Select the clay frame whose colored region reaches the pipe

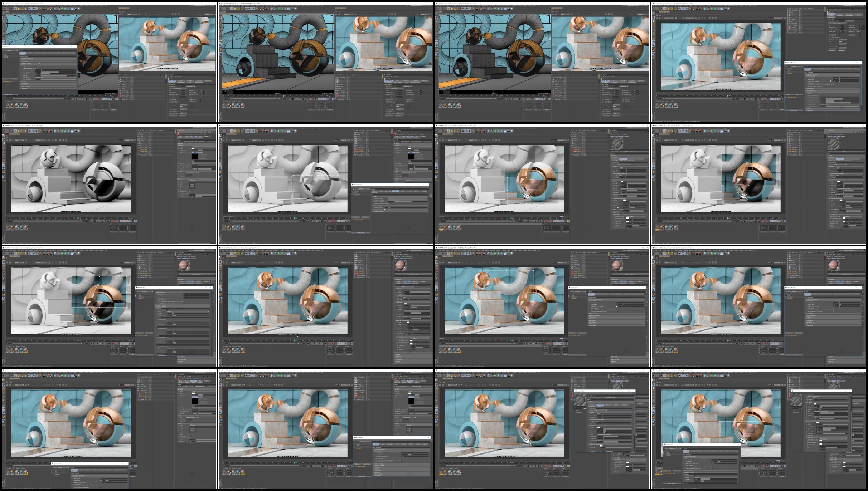click(759, 185)
